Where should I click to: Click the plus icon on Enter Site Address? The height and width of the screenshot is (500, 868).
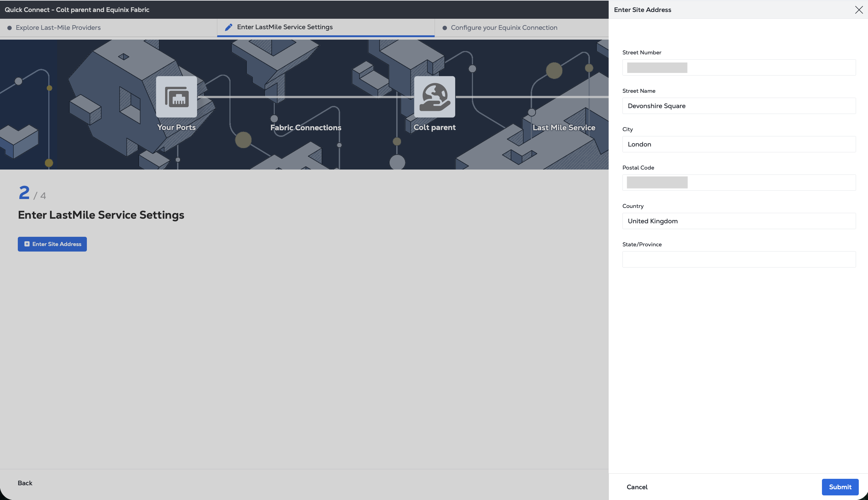tap(27, 244)
